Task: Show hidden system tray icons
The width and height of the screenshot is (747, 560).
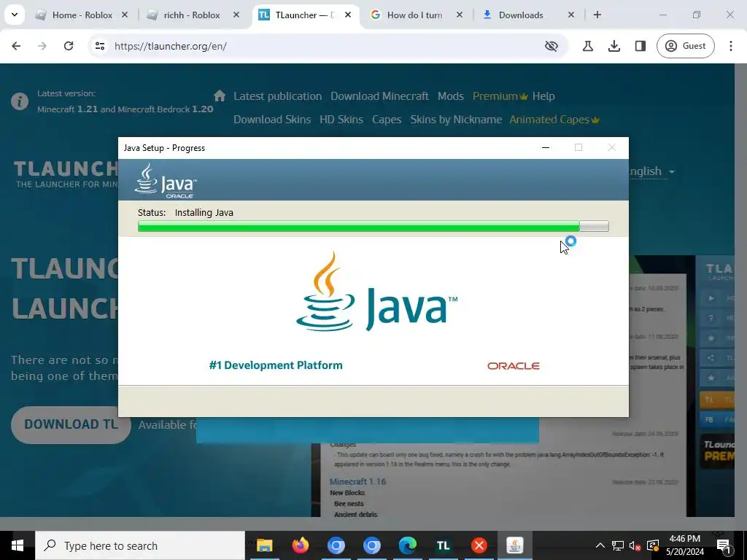Action: coord(600,545)
